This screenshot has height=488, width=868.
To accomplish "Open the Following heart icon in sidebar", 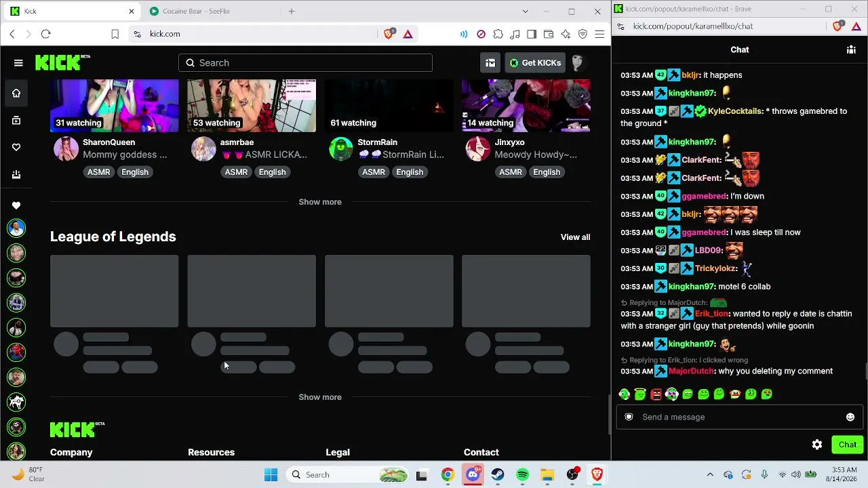I will (16, 147).
